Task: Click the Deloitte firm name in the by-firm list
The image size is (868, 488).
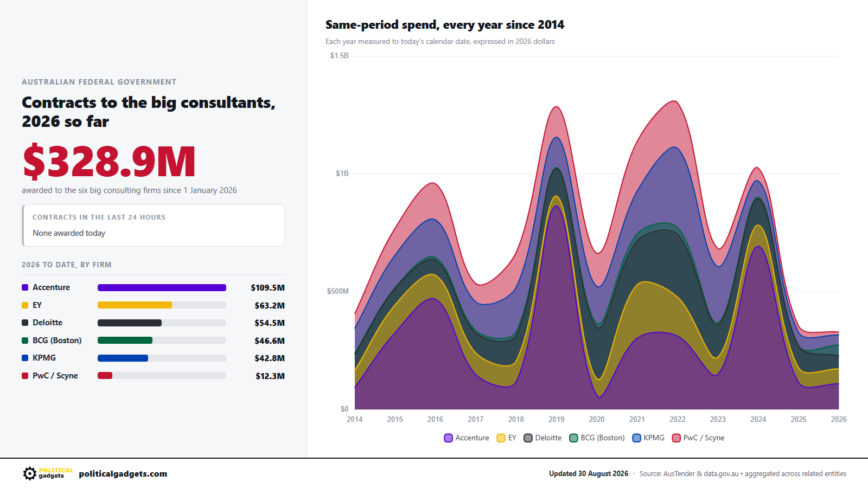Action: click(47, 323)
